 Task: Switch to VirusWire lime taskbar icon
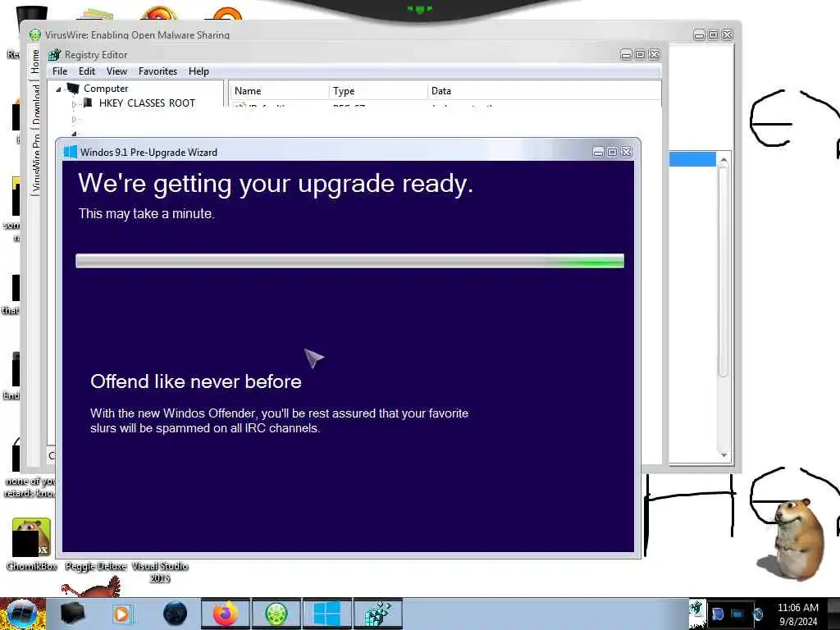coord(276,614)
